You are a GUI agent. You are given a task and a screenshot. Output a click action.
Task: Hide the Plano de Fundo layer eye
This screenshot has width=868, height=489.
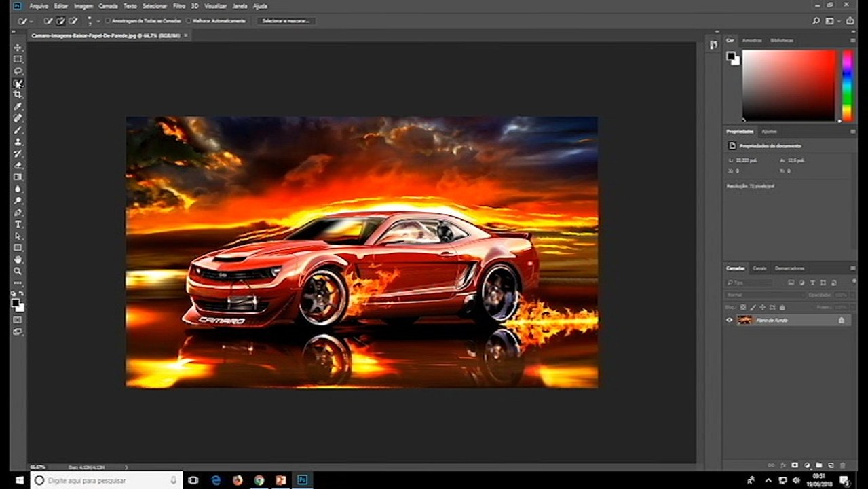click(730, 320)
